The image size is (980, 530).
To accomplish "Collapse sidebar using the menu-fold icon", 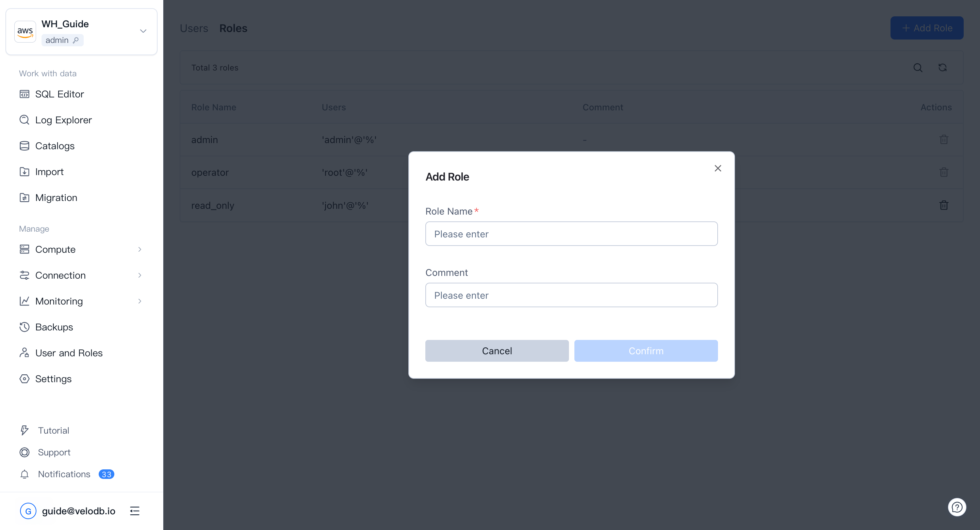I will 135,511.
